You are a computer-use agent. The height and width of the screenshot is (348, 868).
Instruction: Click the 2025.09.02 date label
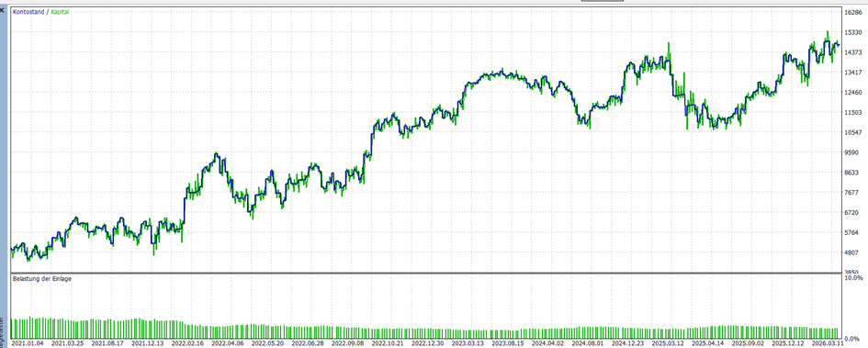748,343
